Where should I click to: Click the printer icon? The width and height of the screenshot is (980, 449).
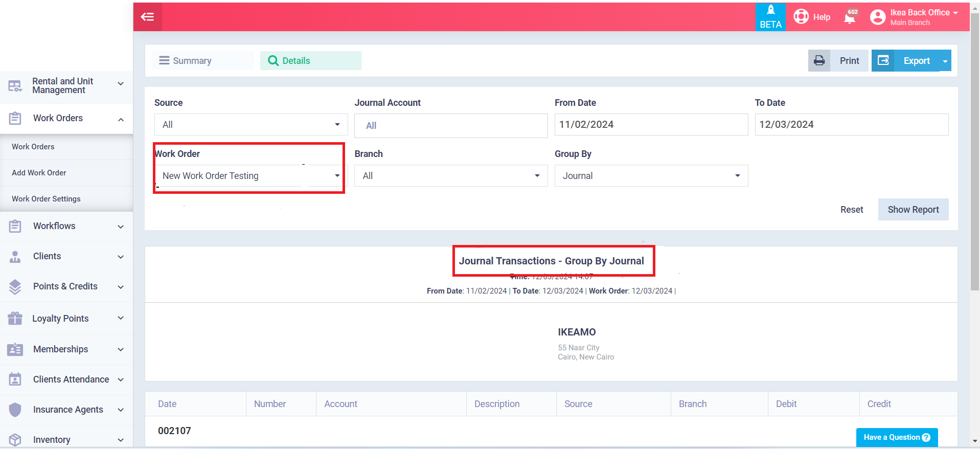819,60
